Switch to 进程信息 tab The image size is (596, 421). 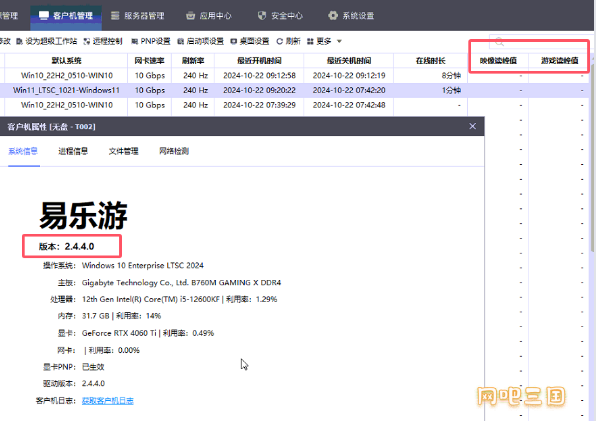[73, 151]
